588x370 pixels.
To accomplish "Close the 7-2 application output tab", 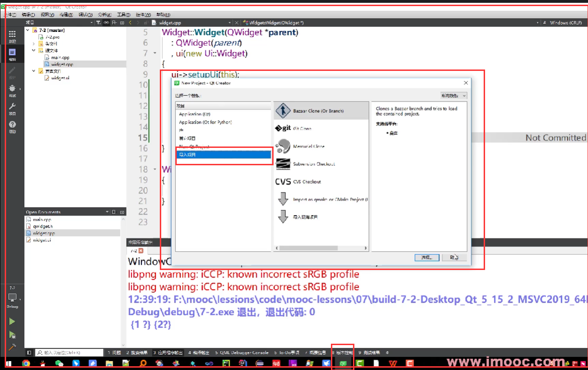I will tap(141, 251).
